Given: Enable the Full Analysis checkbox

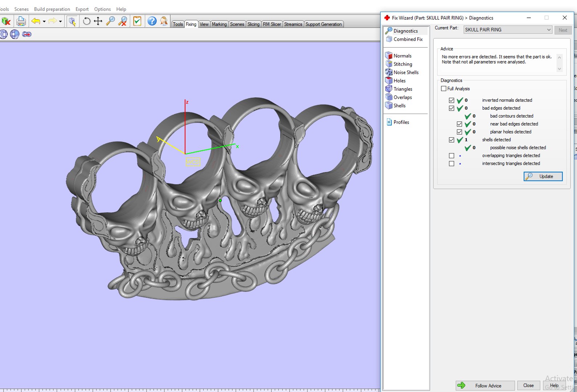Looking at the screenshot, I should (x=443, y=89).
